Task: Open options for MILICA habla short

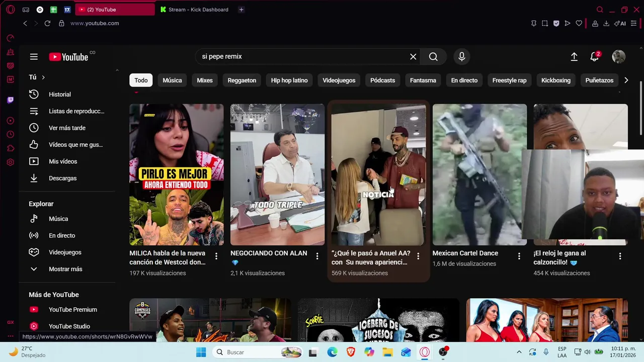Action: (216, 256)
